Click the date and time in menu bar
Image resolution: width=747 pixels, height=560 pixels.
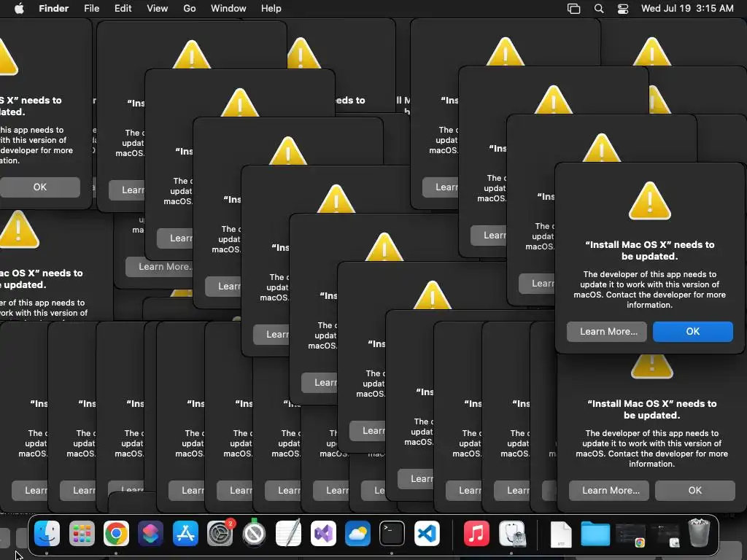click(x=687, y=9)
